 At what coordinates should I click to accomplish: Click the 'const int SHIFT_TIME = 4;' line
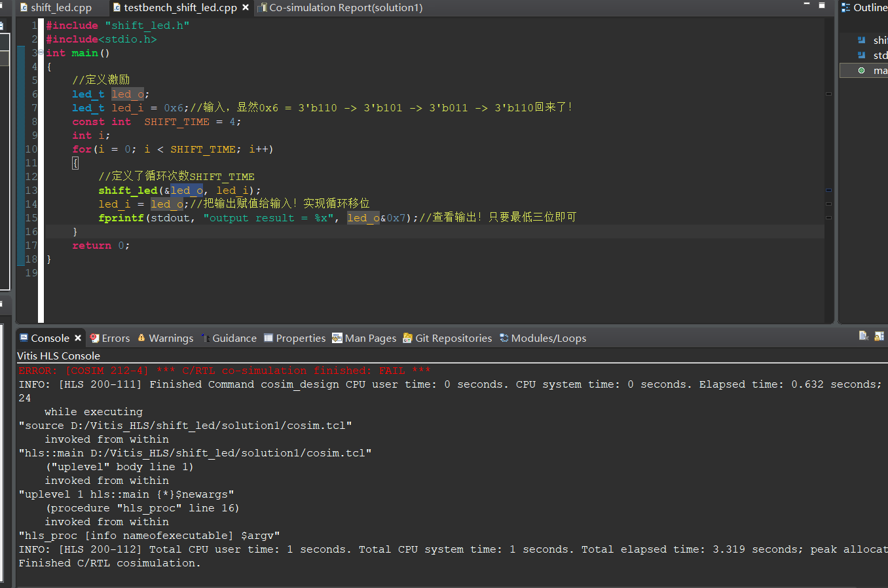click(157, 122)
